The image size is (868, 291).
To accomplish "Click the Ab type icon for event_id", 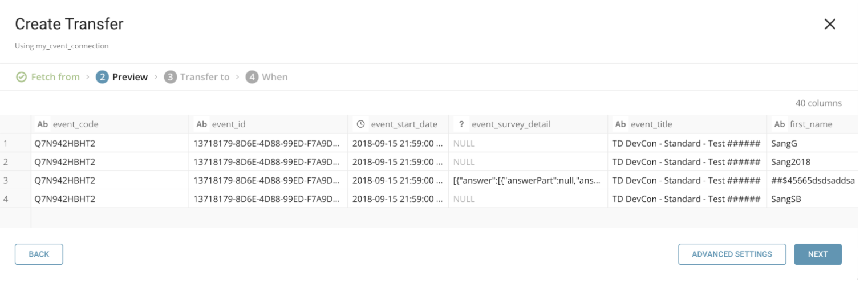I will [x=202, y=124].
